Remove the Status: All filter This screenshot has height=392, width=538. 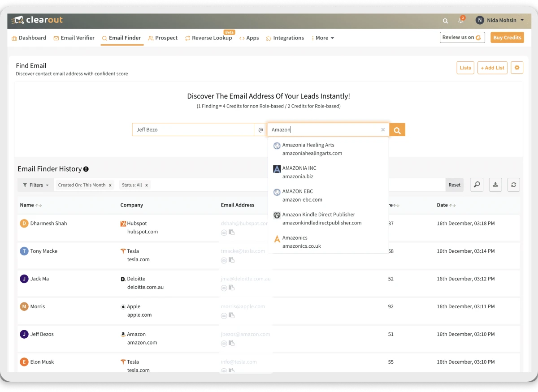point(147,185)
